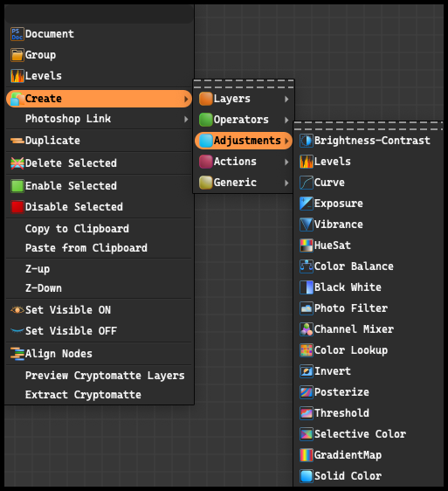Image resolution: width=448 pixels, height=491 pixels.
Task: Pick the Vibrance icon in Adjustments
Action: 307,225
